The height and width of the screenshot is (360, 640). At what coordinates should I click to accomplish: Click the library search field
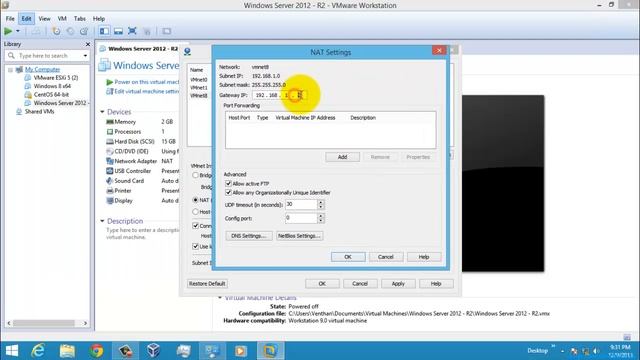[48, 56]
